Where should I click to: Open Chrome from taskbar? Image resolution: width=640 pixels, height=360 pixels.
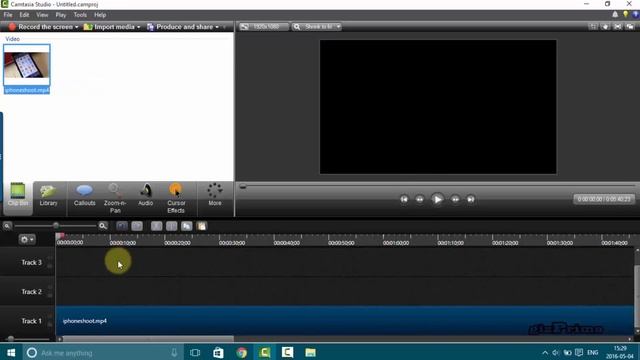[x=242, y=353]
